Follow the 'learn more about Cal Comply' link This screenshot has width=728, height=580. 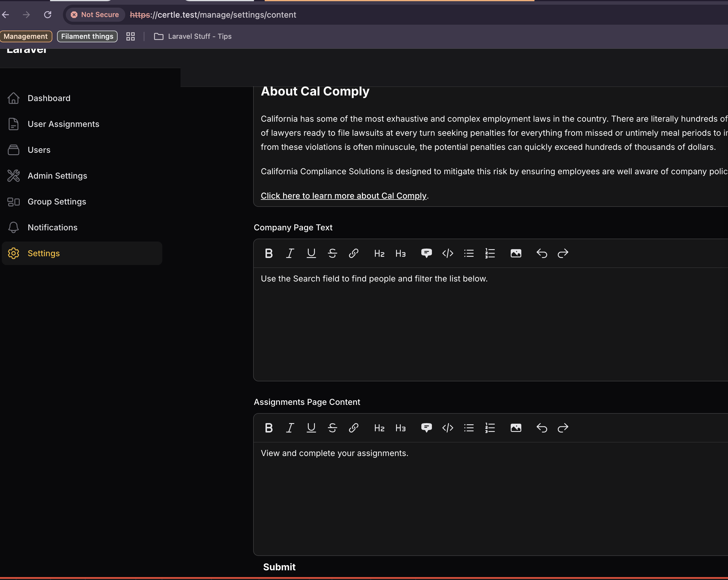pos(343,196)
